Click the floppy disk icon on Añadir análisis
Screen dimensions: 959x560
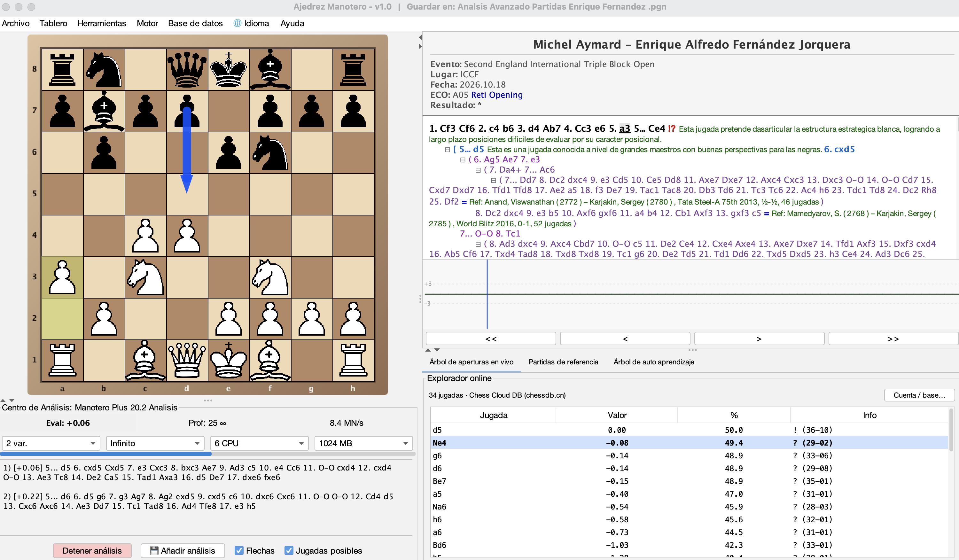coord(154,550)
